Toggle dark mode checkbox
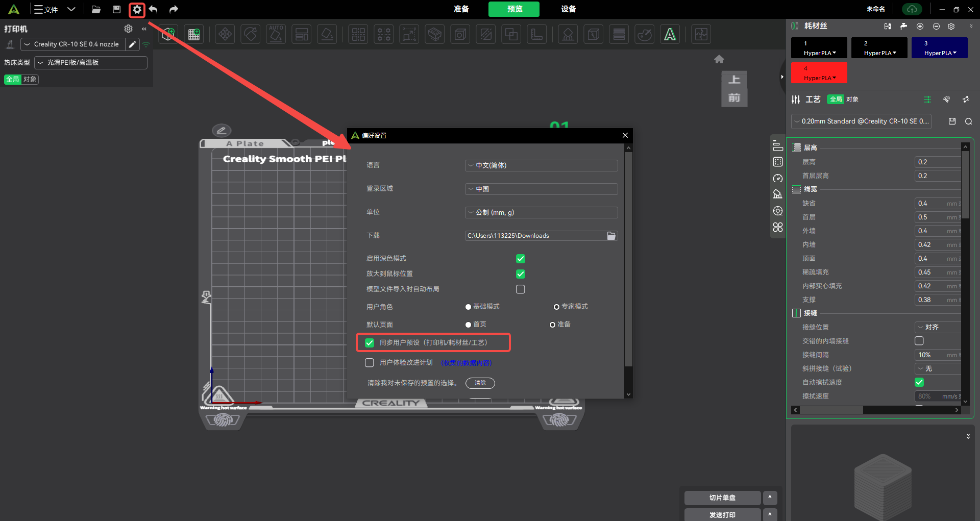This screenshot has height=521, width=980. pyautogui.click(x=521, y=259)
